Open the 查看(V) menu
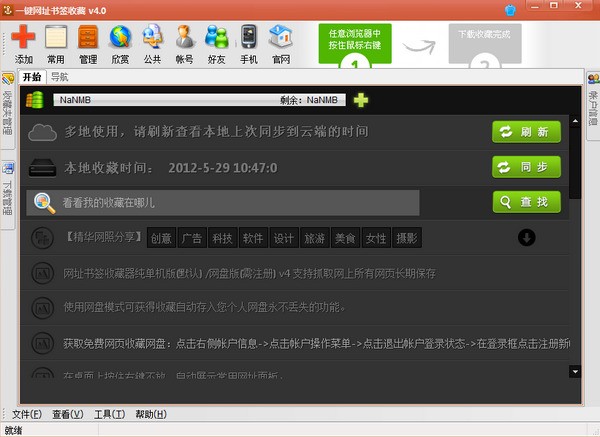 pos(68,414)
